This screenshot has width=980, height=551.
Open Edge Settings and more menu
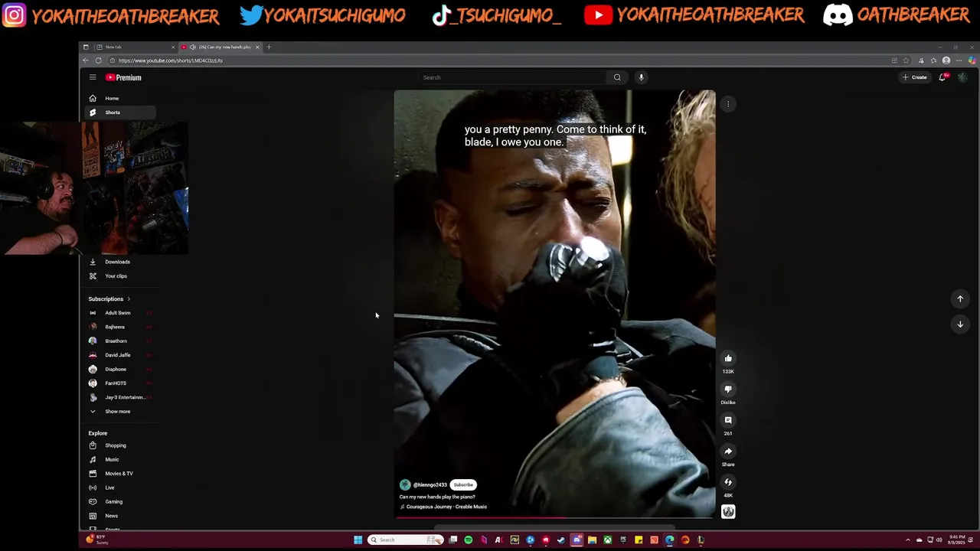point(959,60)
